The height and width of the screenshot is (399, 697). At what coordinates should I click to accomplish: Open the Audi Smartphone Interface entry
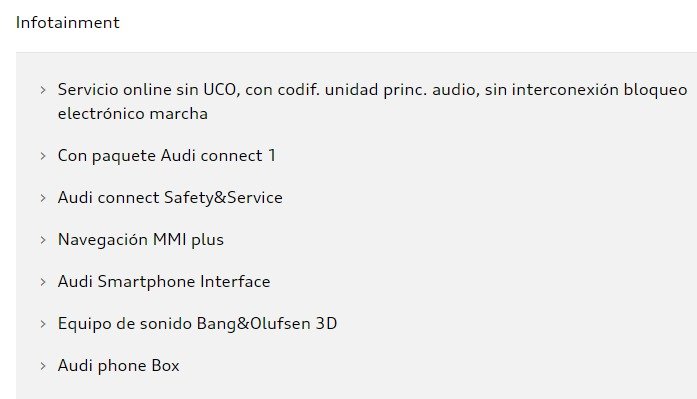tap(164, 282)
